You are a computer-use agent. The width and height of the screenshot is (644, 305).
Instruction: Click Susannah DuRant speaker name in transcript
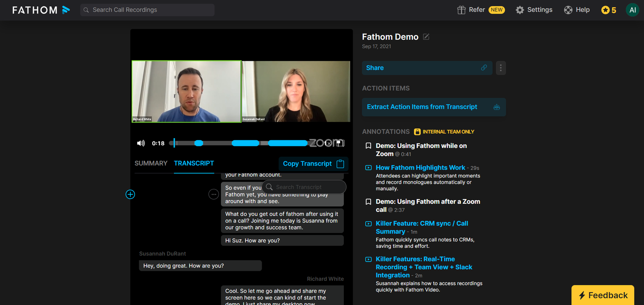click(x=163, y=253)
